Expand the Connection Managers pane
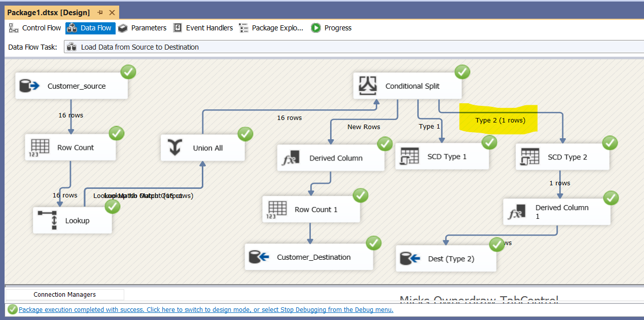This screenshot has width=644, height=320. click(64, 294)
